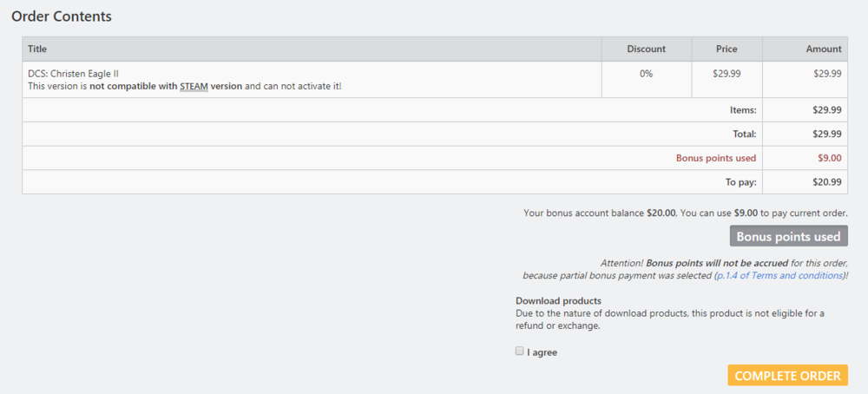Check the I agree checkbox
868x394 pixels.
pyautogui.click(x=519, y=351)
